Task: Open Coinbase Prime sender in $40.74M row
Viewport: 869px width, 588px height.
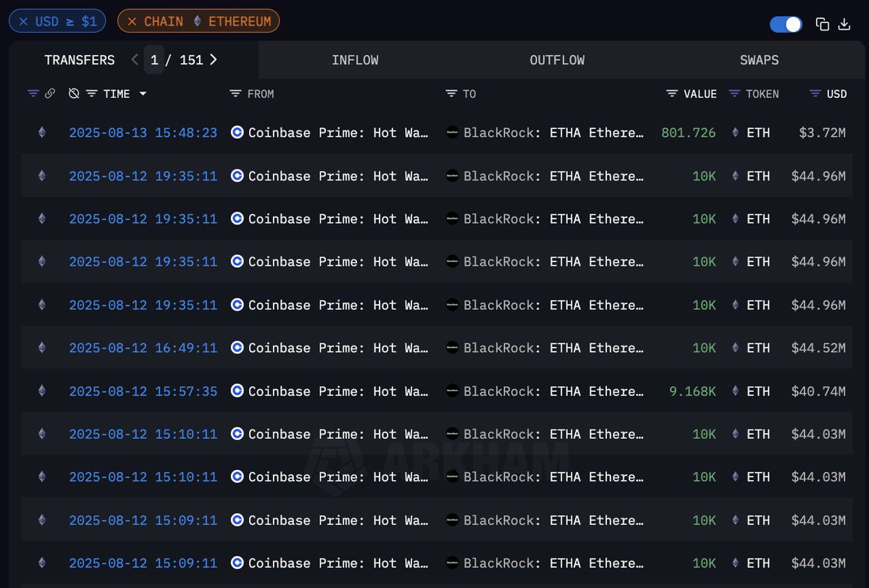Action: tap(339, 391)
